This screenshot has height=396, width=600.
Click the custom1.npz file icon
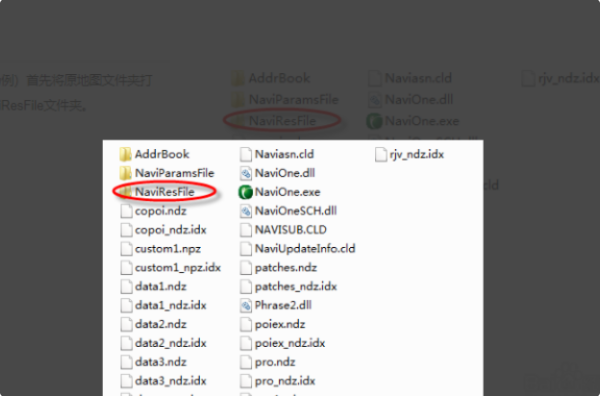(x=126, y=249)
